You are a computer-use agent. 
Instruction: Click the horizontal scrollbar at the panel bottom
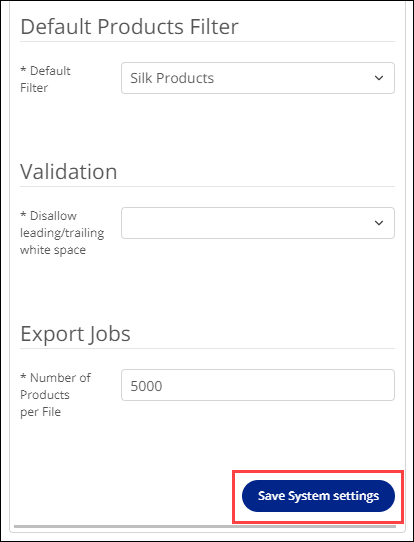point(205,526)
